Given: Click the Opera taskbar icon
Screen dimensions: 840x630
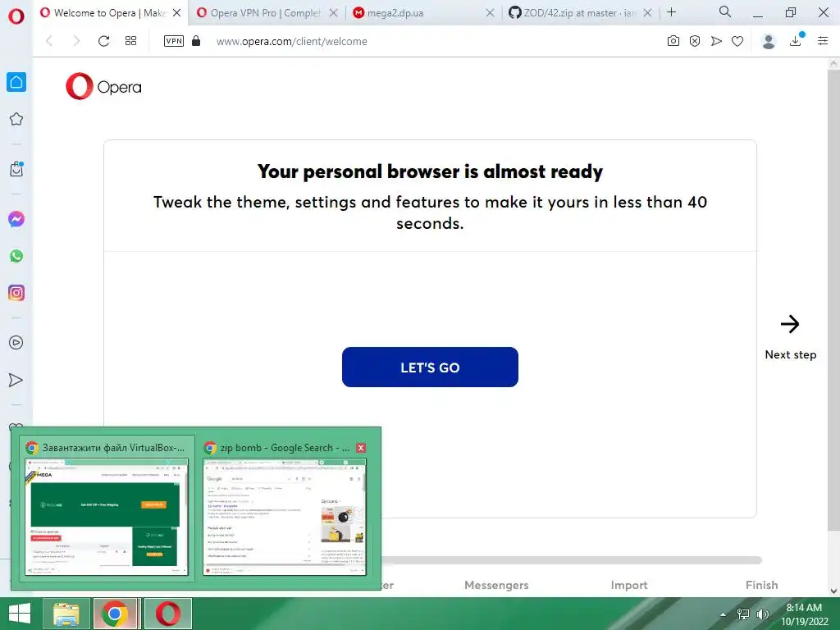Looking at the screenshot, I should [x=167, y=614].
